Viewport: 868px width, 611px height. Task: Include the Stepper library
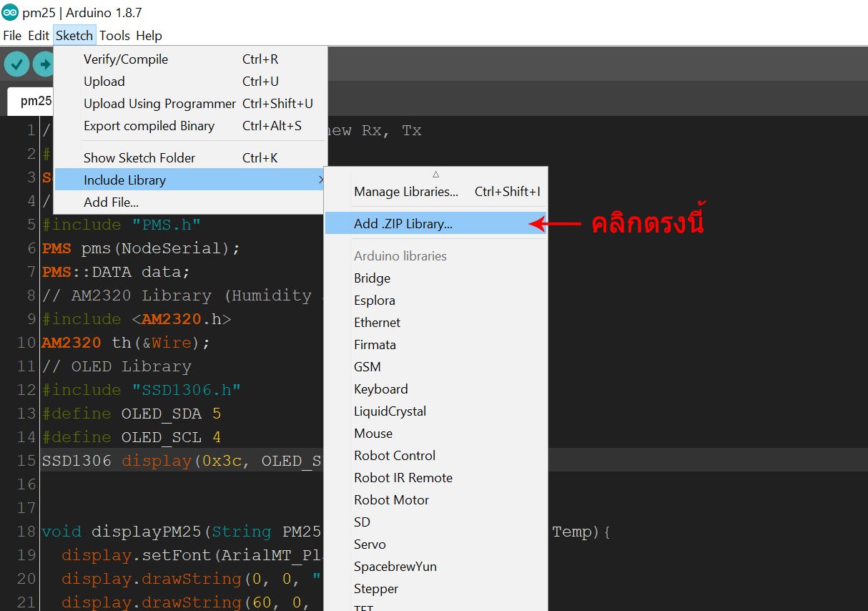pyautogui.click(x=436, y=589)
